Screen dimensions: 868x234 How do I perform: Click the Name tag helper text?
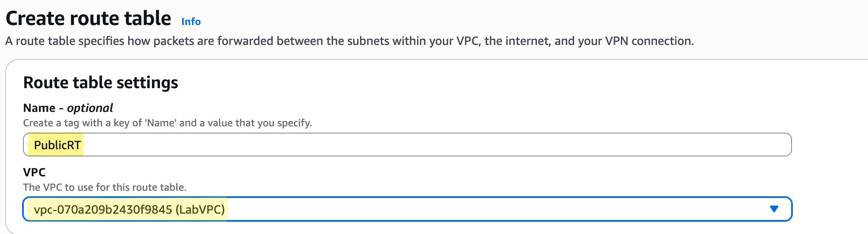point(167,123)
